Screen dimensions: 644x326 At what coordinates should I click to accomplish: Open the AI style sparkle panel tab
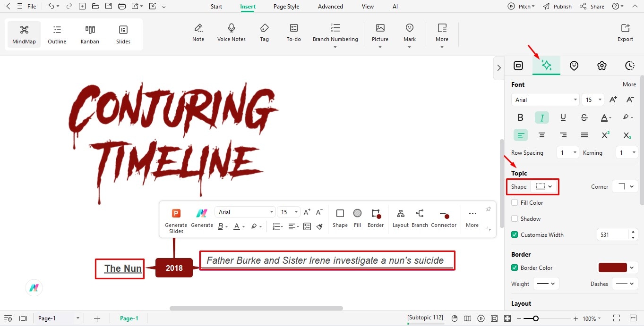click(x=546, y=66)
